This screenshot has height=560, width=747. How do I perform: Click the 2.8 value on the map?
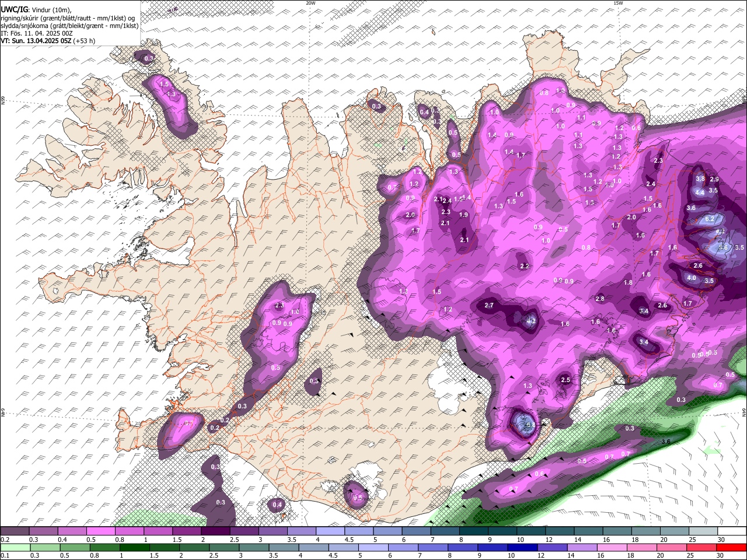(600, 299)
